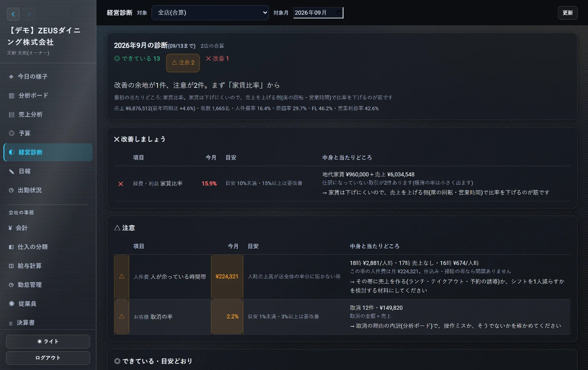
Task: Open 決算書 in the sidebar
Action: (48, 323)
